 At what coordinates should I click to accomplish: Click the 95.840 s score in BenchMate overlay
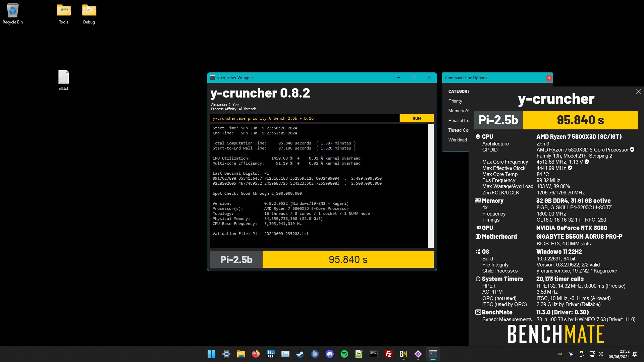point(580,120)
